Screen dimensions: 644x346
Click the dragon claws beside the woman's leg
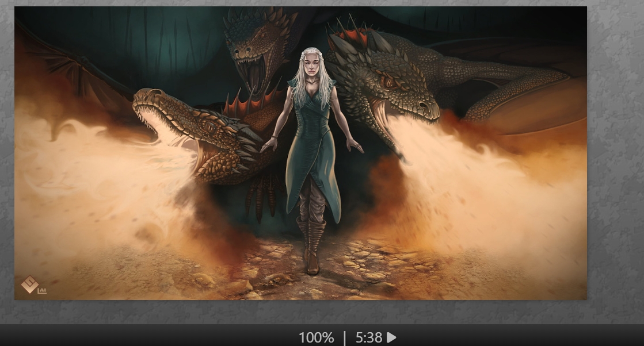click(x=262, y=195)
